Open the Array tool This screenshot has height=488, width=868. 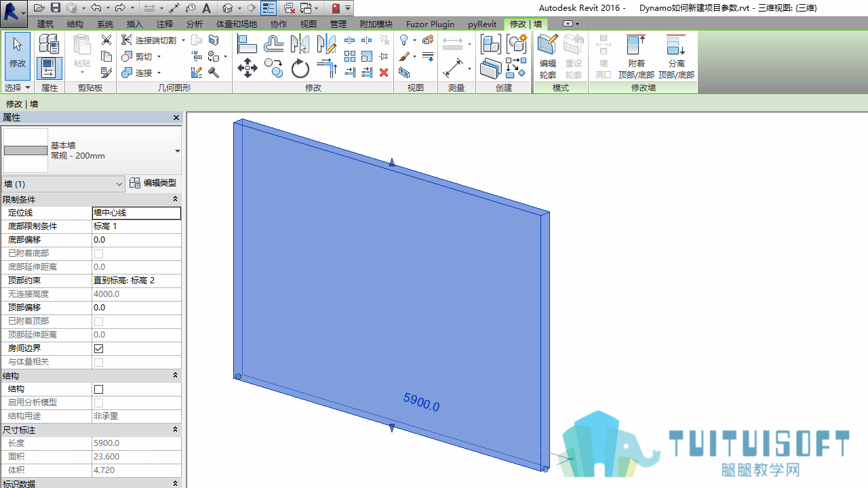[350, 56]
